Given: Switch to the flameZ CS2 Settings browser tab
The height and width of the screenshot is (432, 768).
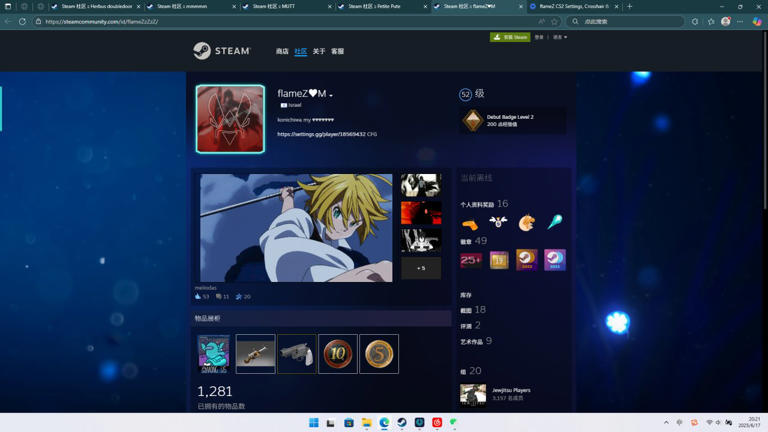Looking at the screenshot, I should point(573,6).
